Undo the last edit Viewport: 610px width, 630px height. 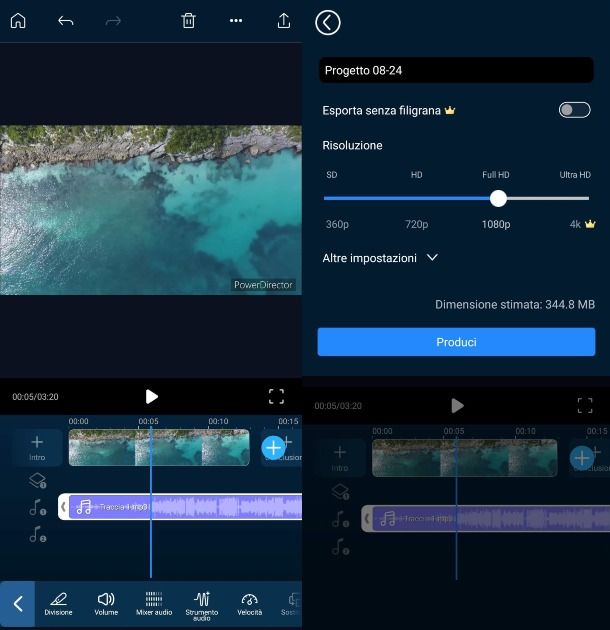66,20
